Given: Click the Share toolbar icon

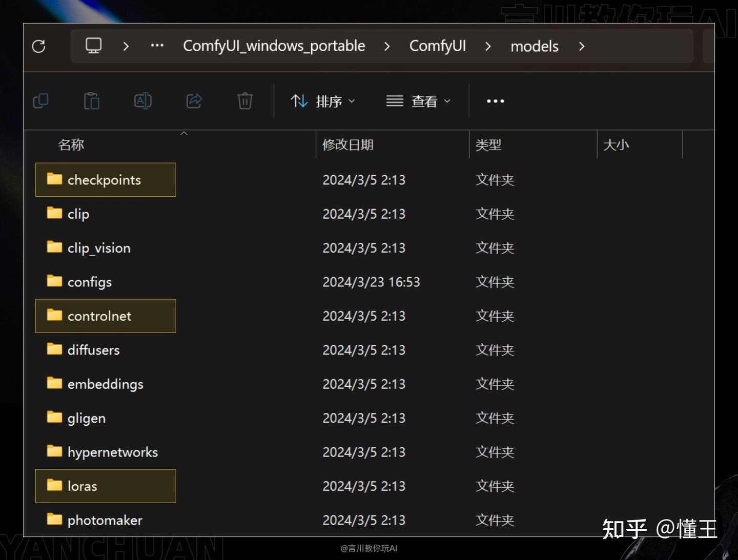Looking at the screenshot, I should 194,101.
